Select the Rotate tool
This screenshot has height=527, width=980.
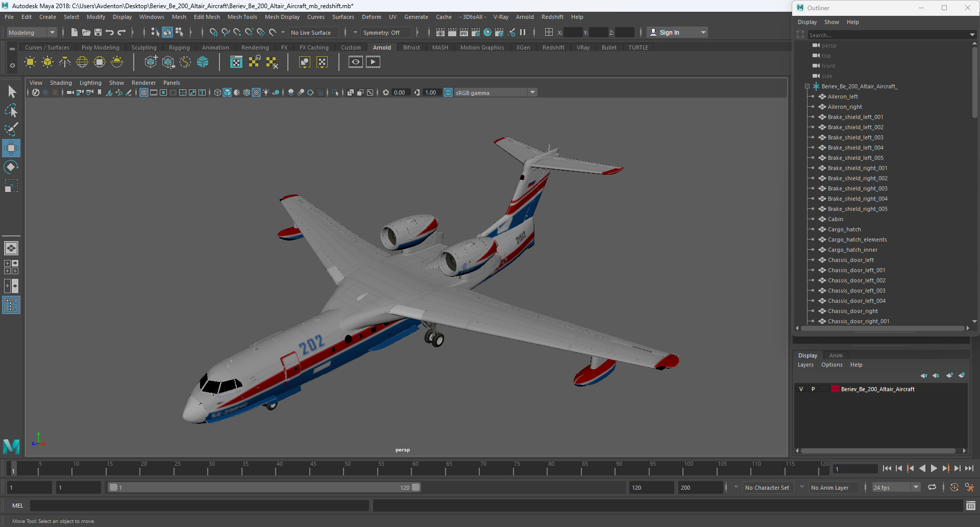point(11,167)
